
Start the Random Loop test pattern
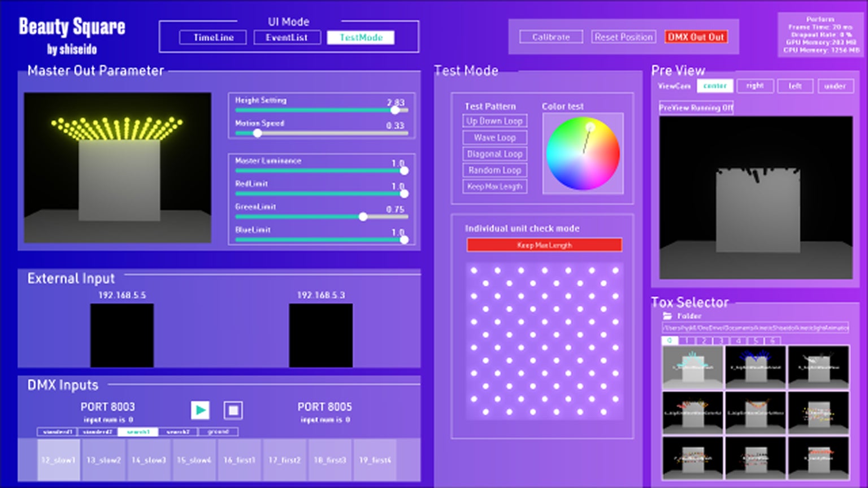pos(495,170)
